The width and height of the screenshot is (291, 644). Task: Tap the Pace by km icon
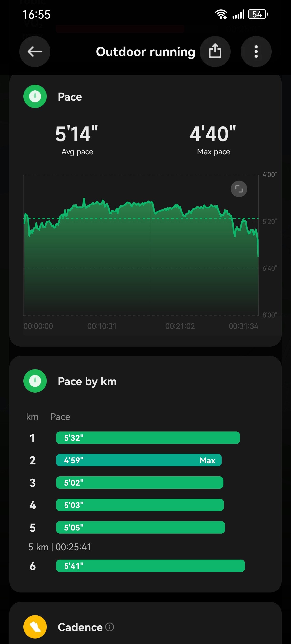pos(35,381)
